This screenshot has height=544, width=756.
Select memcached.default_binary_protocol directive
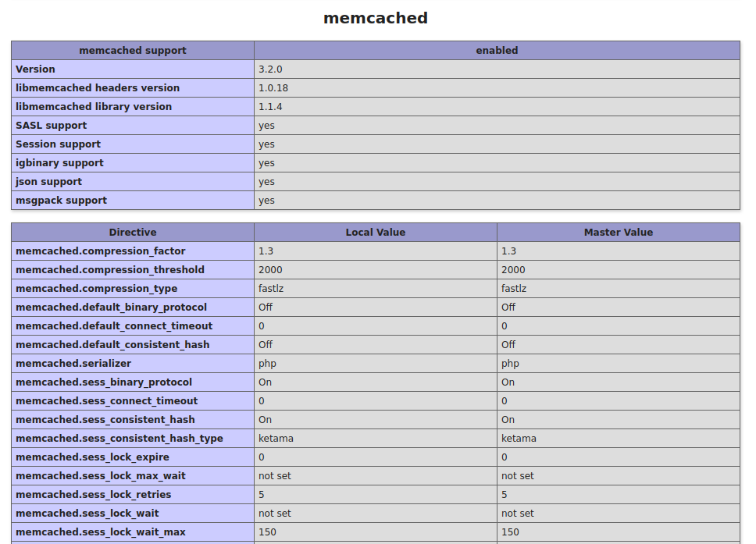[x=111, y=308]
